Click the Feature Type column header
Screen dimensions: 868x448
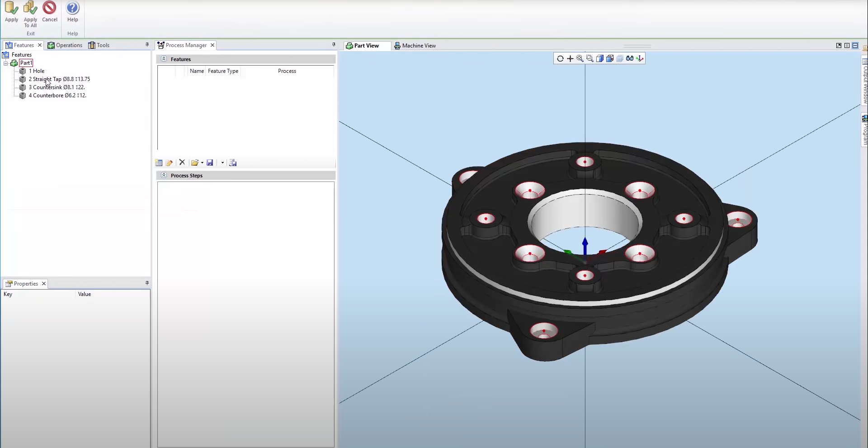click(223, 71)
